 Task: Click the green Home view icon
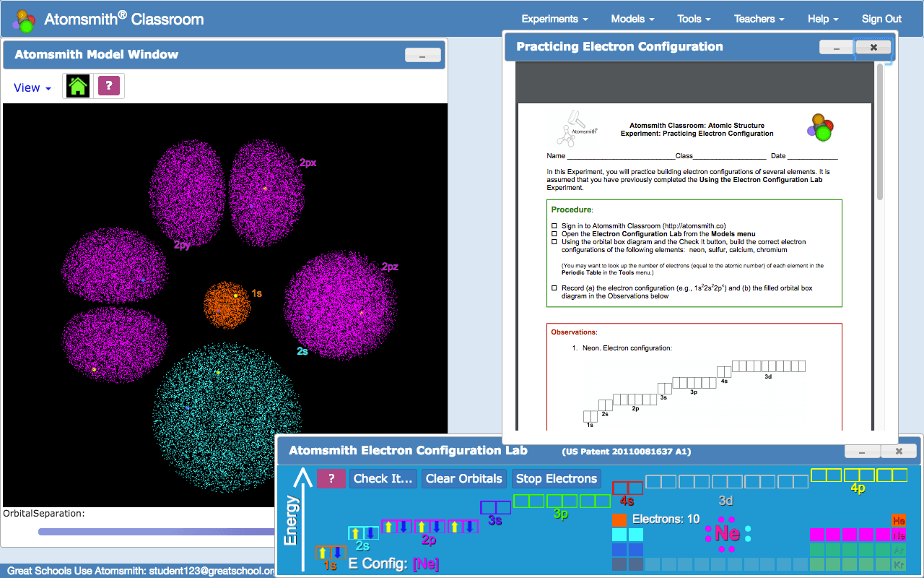click(x=78, y=86)
